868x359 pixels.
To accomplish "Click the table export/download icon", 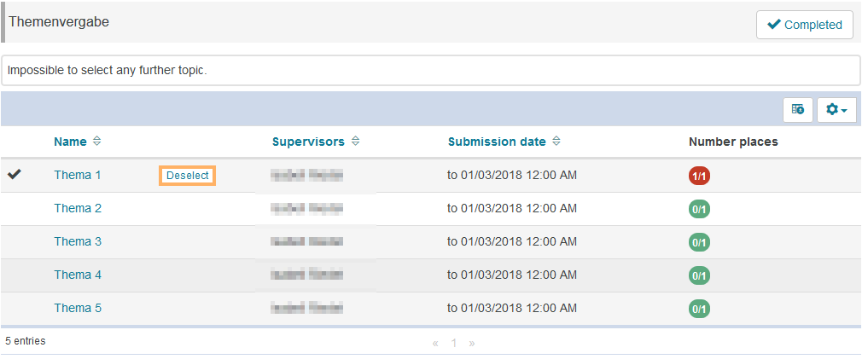I will click(x=798, y=110).
